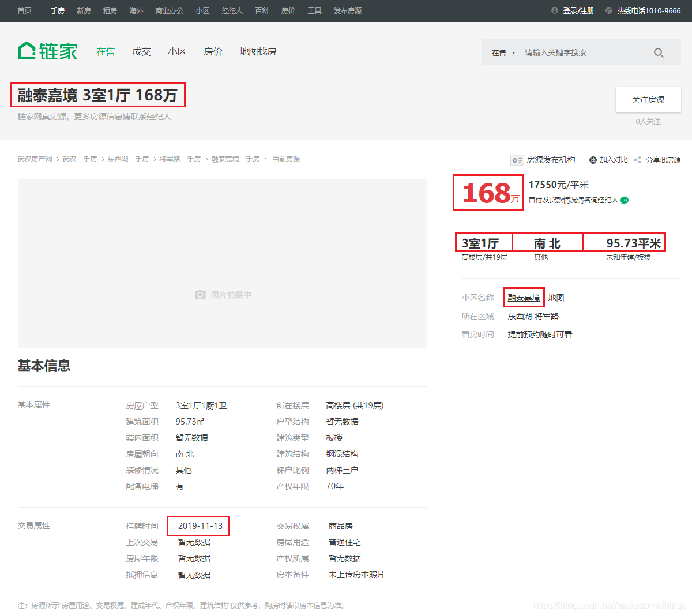Open 工具 in top navigation
The height and width of the screenshot is (616, 692).
(x=314, y=10)
